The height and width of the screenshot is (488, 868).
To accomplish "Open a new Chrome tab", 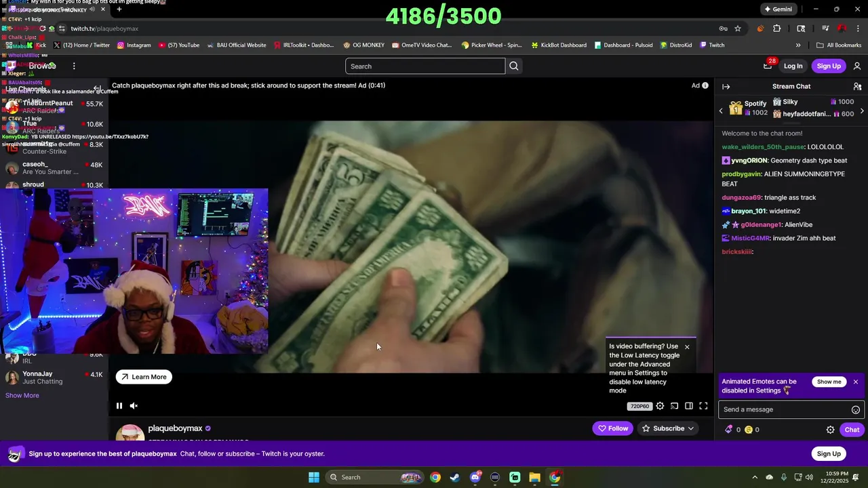I will [119, 9].
